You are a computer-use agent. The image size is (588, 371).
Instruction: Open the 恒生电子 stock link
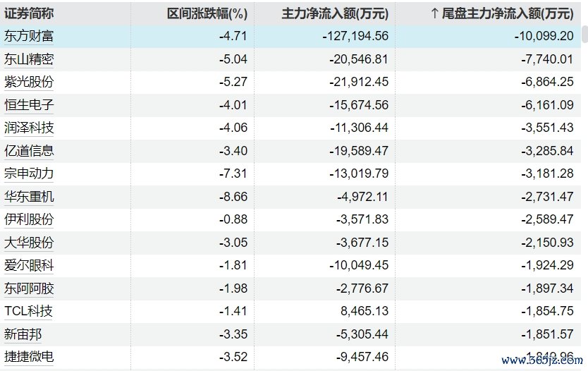(29, 105)
